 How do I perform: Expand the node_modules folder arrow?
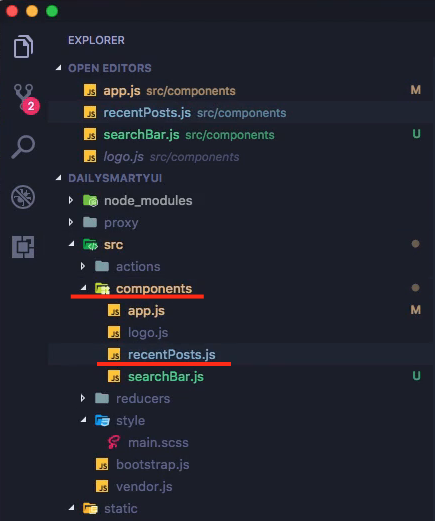pyautogui.click(x=71, y=200)
